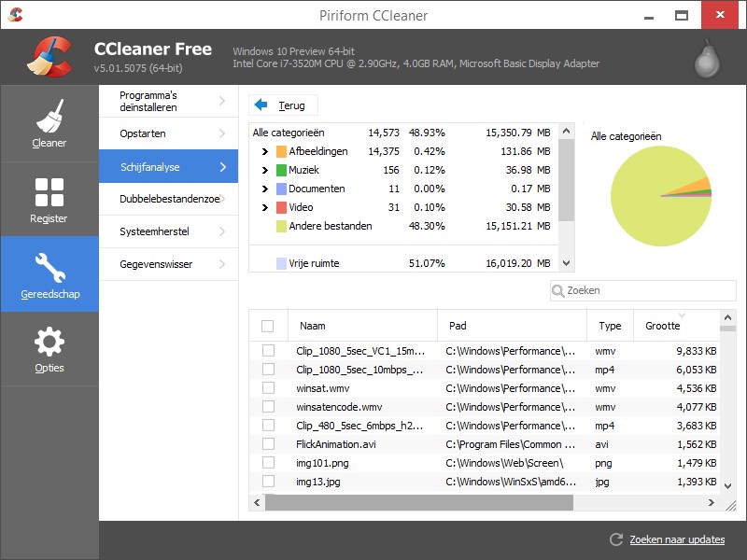This screenshot has width=747, height=560.
Task: Switch to Systeemherstel in the tools list
Action: (x=168, y=231)
